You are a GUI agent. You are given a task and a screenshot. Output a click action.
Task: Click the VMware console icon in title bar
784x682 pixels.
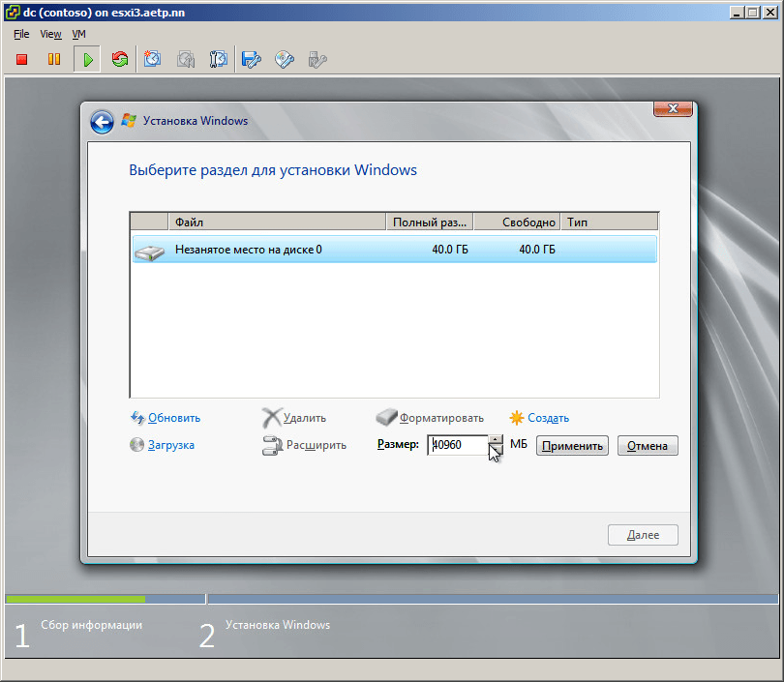point(13,12)
